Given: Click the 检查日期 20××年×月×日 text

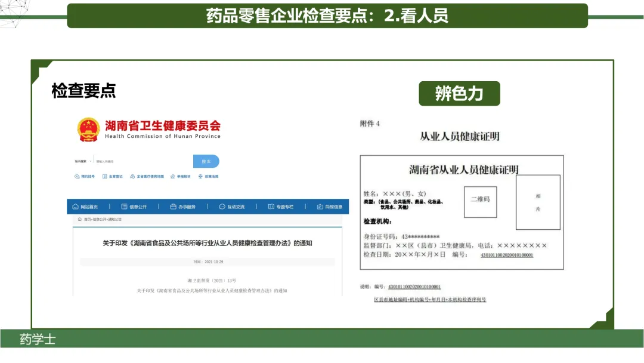Looking at the screenshot, I should point(404,255).
